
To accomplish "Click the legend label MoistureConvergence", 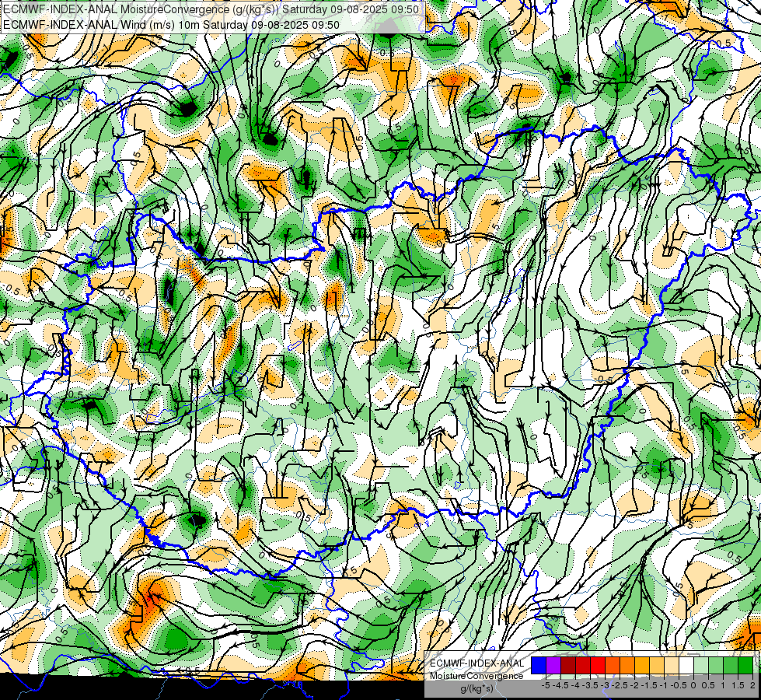I will (x=476, y=676).
